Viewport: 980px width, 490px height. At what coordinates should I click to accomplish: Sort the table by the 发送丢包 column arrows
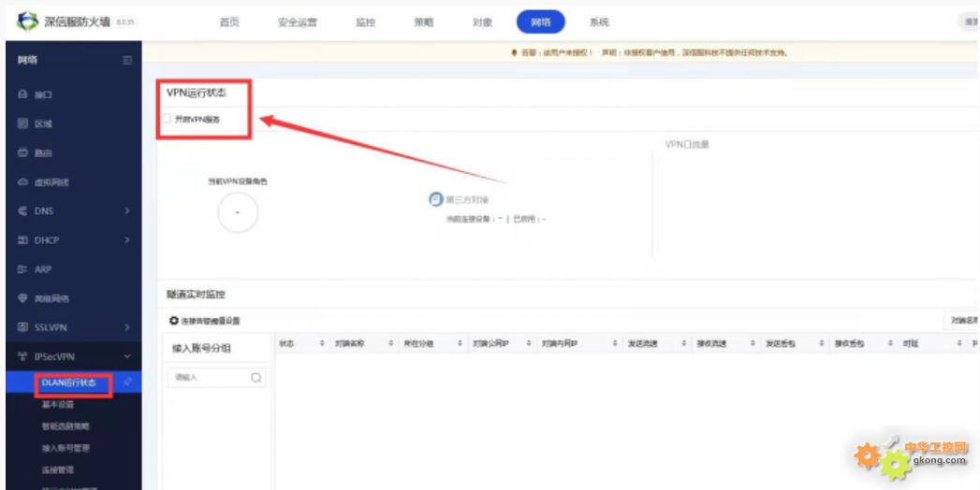(x=821, y=344)
